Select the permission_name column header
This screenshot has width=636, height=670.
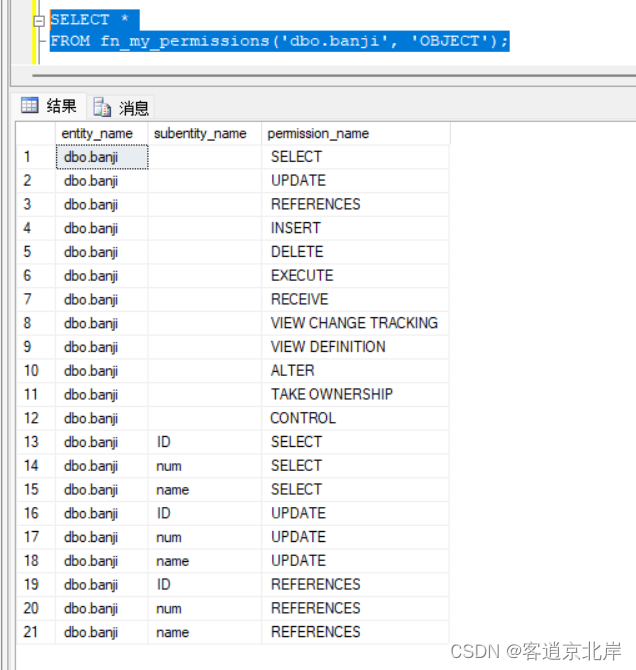click(x=356, y=134)
